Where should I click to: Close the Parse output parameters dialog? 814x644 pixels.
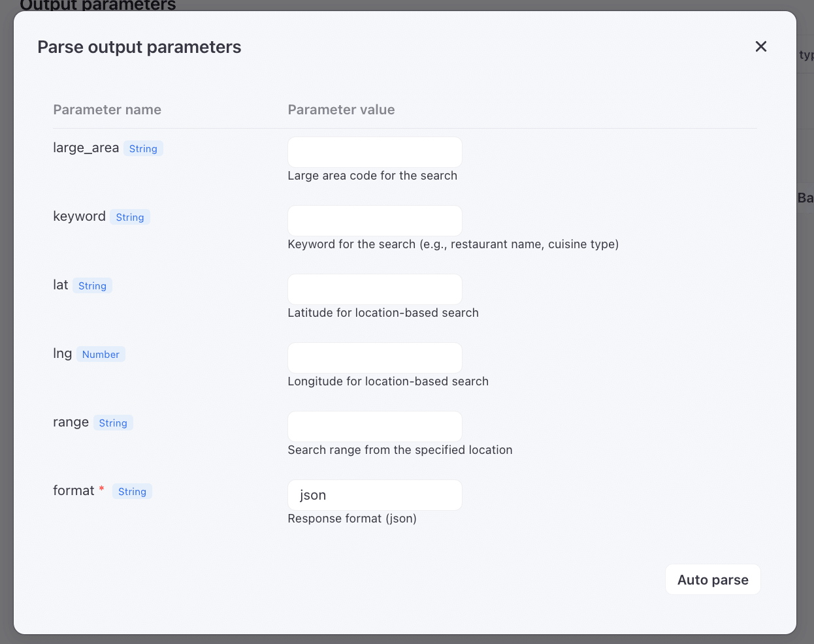click(x=760, y=46)
